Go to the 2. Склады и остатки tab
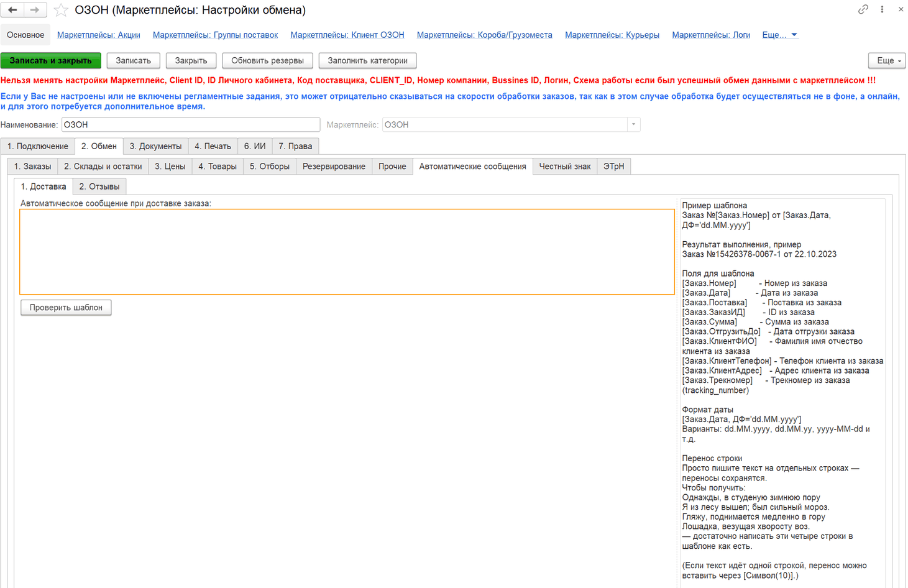This screenshot has width=908, height=588. pyautogui.click(x=103, y=166)
